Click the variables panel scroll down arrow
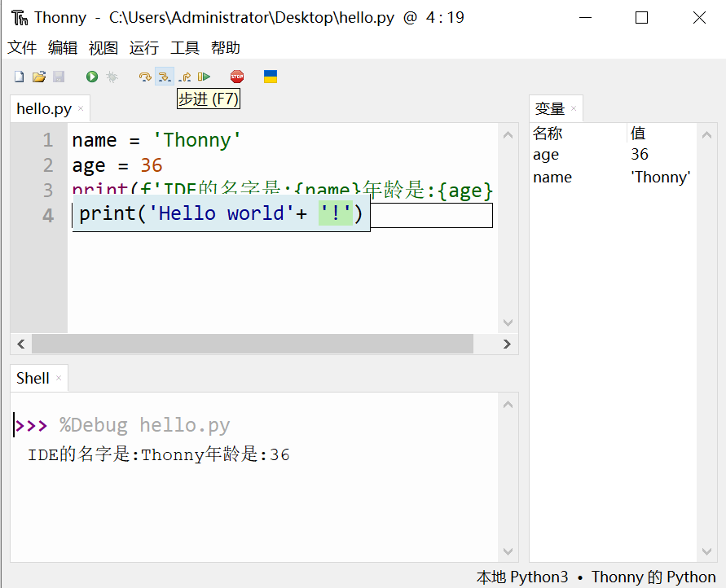The height and width of the screenshot is (588, 726). [x=706, y=551]
